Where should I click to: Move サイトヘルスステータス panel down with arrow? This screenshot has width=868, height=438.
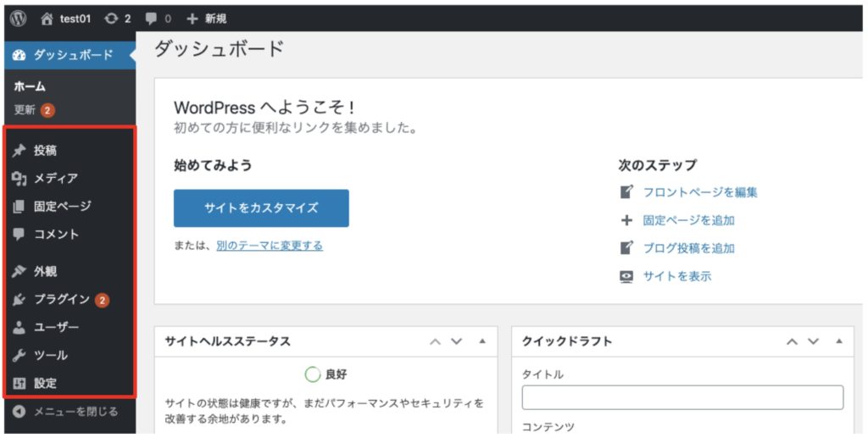tap(457, 341)
